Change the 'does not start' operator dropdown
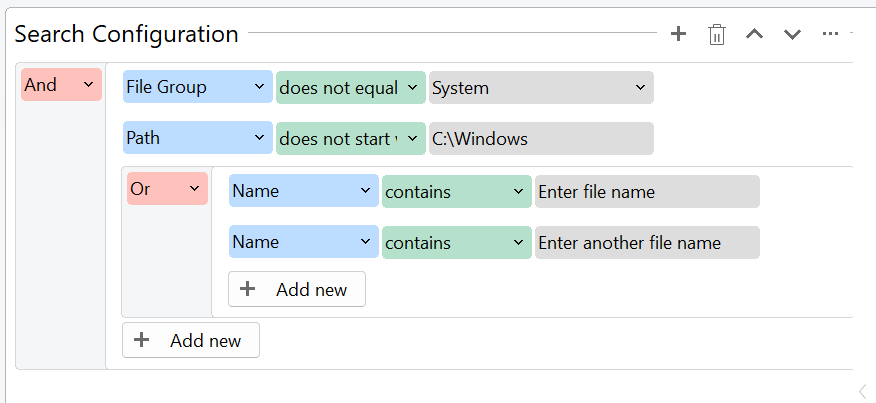Screen dimensions: 876x403 [351, 138]
